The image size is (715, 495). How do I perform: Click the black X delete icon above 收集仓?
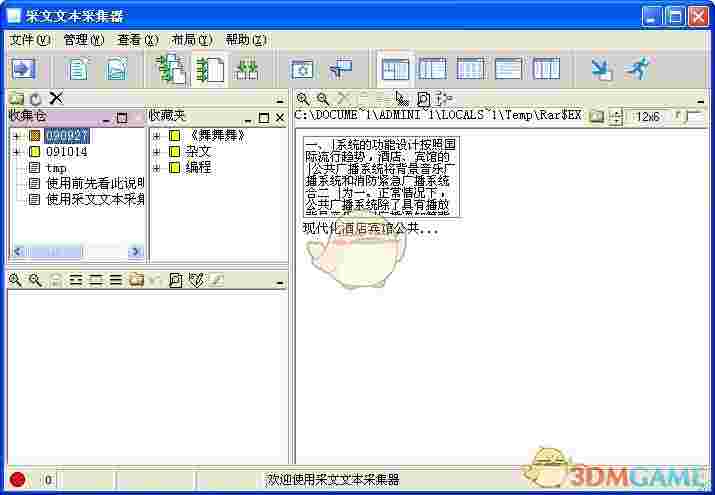click(x=56, y=98)
